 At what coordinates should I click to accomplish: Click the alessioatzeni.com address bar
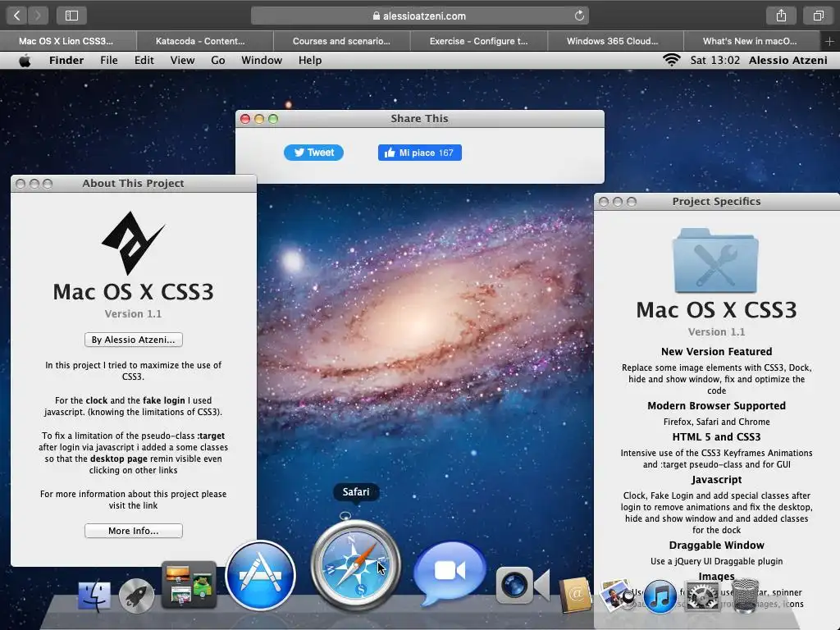click(419, 16)
